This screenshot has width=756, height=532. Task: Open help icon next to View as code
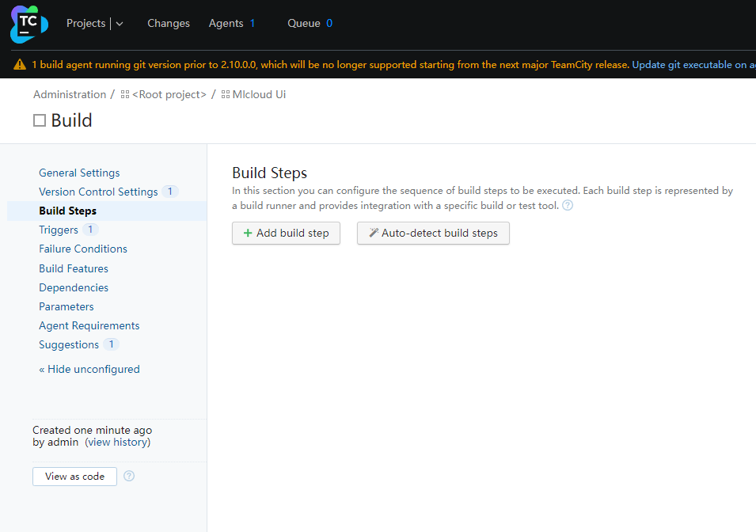pos(129,476)
